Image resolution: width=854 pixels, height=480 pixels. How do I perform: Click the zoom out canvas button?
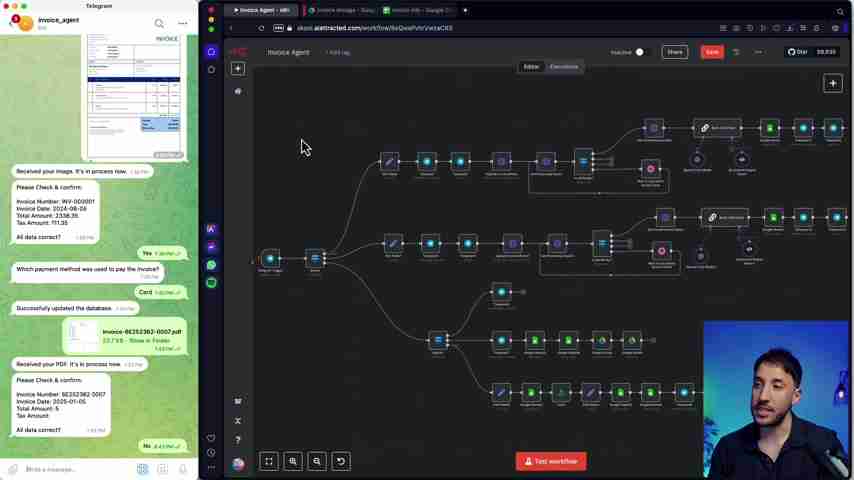point(317,461)
